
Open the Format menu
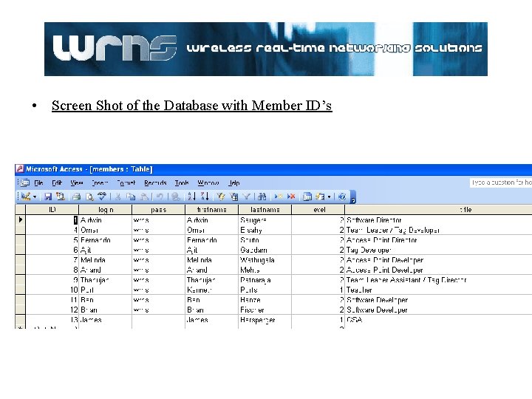[126, 183]
